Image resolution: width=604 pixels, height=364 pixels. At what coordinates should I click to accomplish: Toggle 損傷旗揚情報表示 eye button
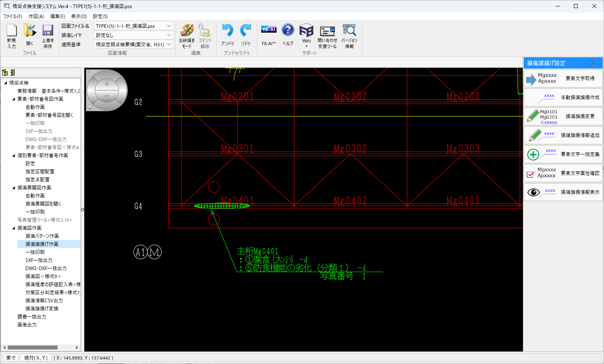(x=563, y=192)
